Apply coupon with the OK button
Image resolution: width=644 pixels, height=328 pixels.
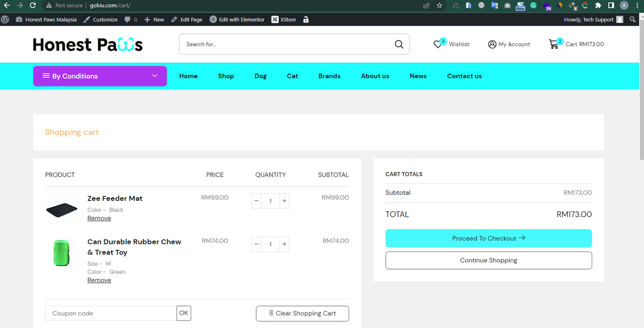tap(184, 313)
